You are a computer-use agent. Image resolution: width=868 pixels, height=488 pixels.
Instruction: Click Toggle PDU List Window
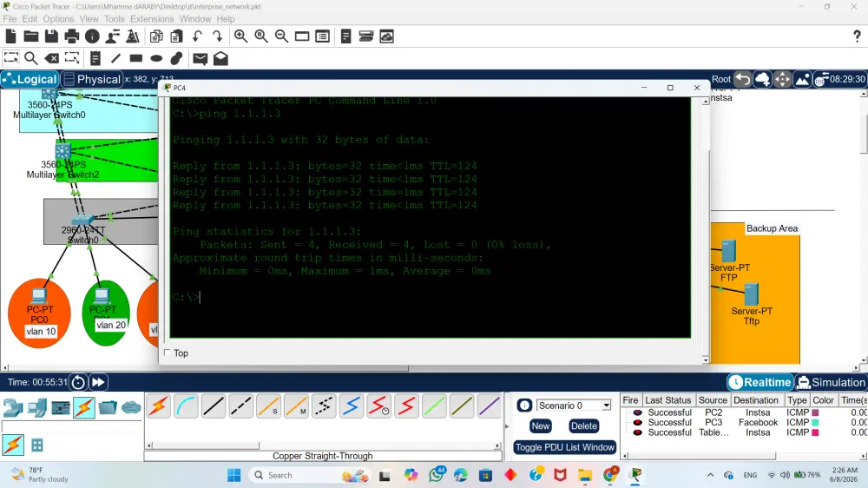click(565, 447)
